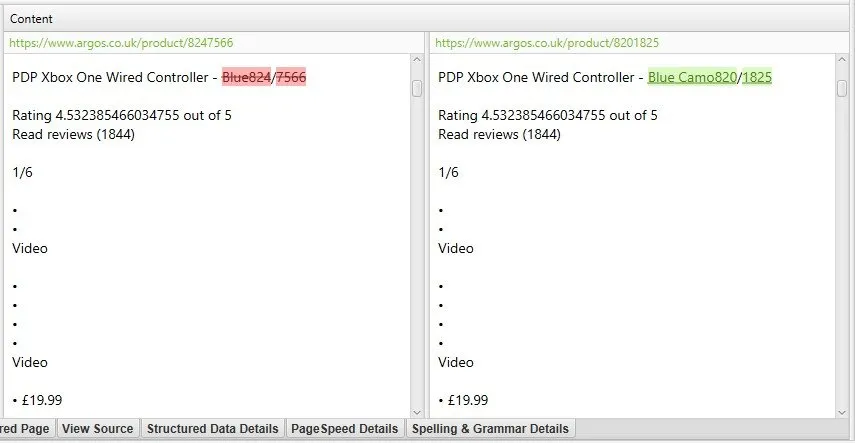Click right pane scrollbar thumb
The image size is (855, 443).
[x=842, y=88]
